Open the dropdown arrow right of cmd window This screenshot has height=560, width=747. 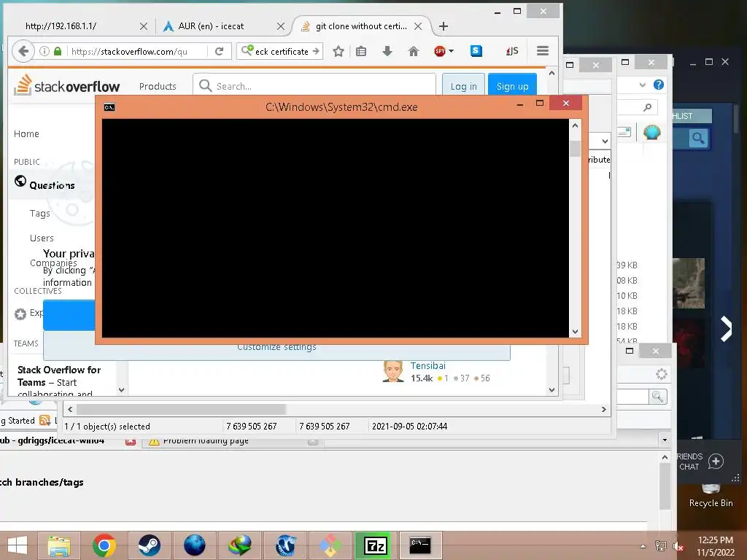pyautogui.click(x=605, y=141)
